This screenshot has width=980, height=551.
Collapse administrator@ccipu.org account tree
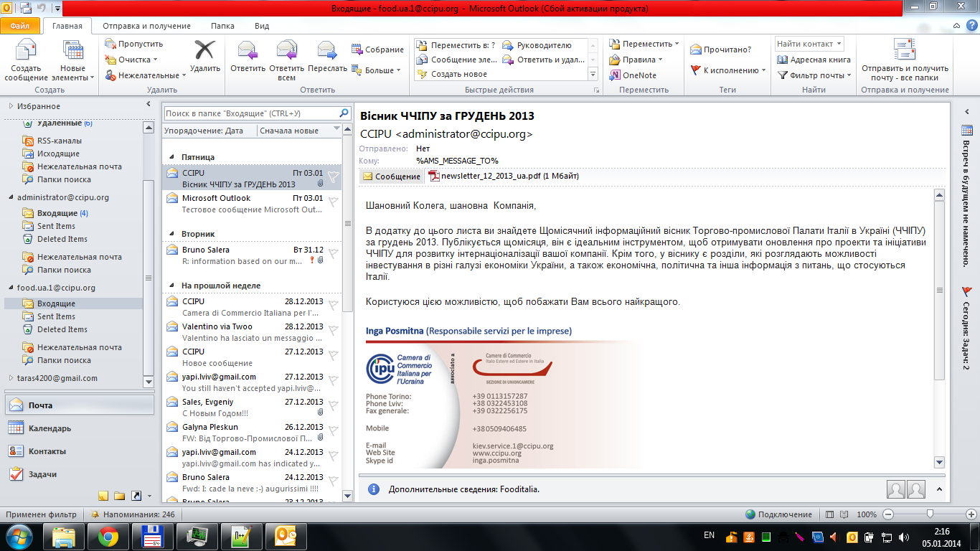tap(11, 197)
